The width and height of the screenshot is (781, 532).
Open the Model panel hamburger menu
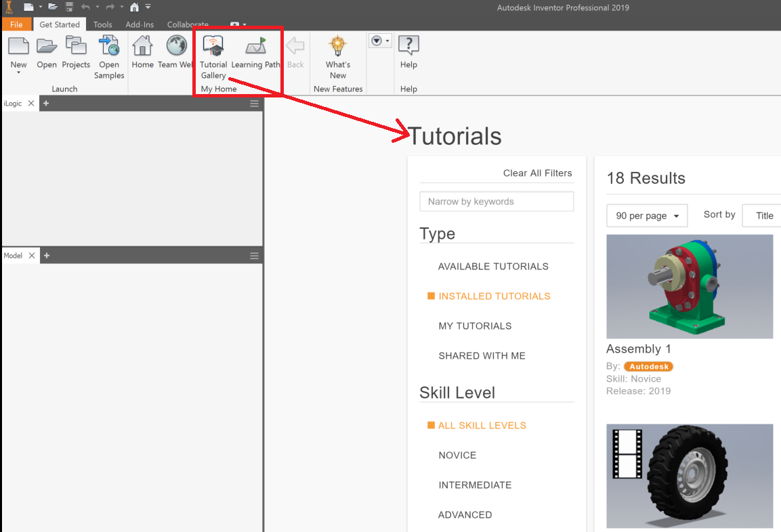(x=254, y=256)
